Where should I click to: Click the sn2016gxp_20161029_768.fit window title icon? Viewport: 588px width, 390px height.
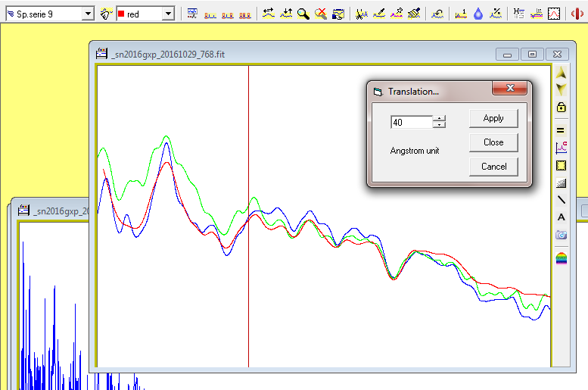pyautogui.click(x=101, y=54)
